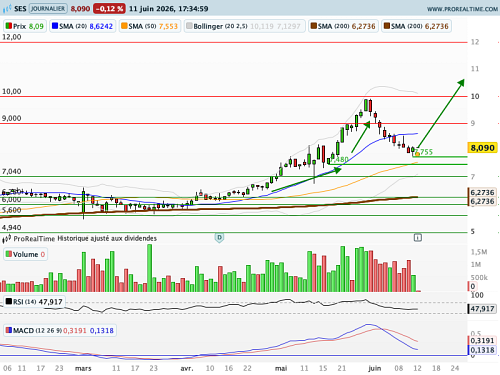Click the 7,040 support level label
The image size is (500, 375).
tap(12, 172)
